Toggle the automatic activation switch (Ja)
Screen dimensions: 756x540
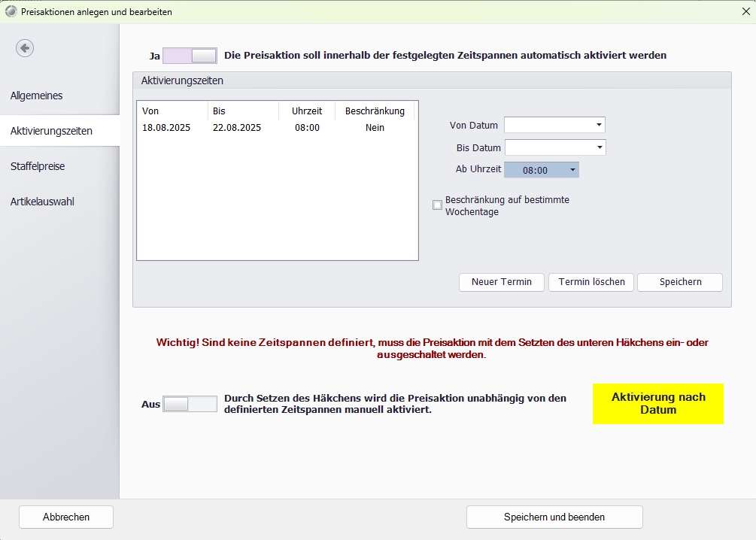(190, 56)
